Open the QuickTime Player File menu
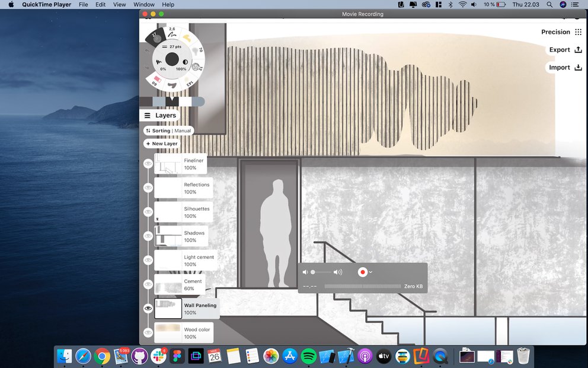The height and width of the screenshot is (368, 588). 82,4
